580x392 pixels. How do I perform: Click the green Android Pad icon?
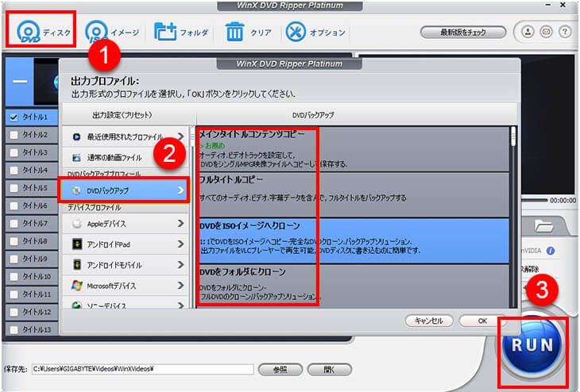point(76,244)
